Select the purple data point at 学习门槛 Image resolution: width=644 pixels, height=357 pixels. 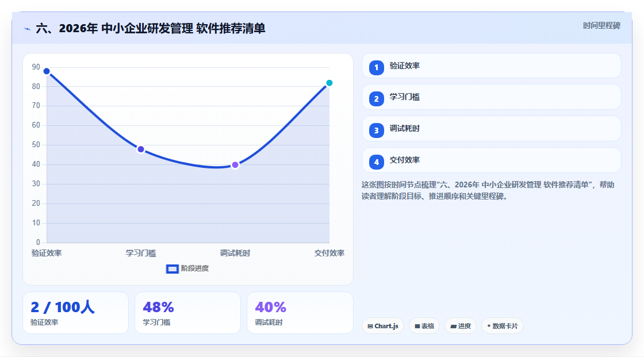click(141, 149)
